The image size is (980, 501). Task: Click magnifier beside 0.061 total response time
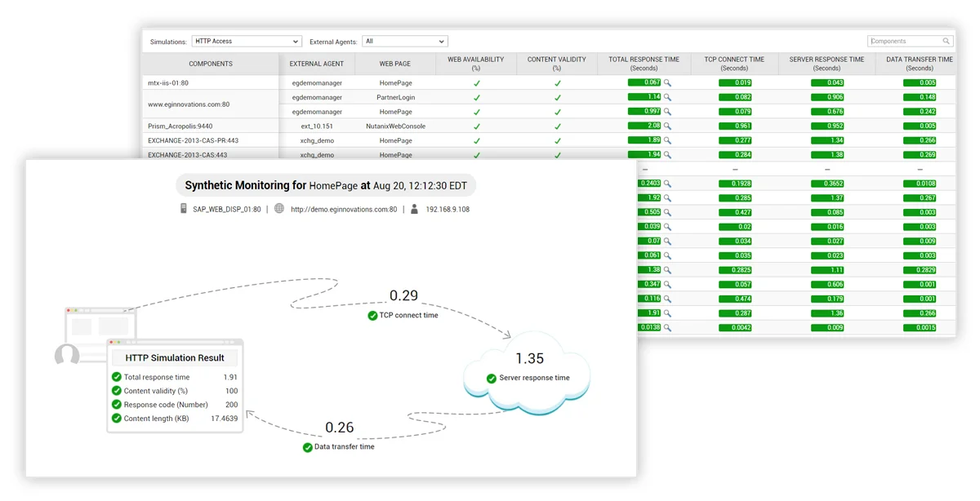coord(667,255)
